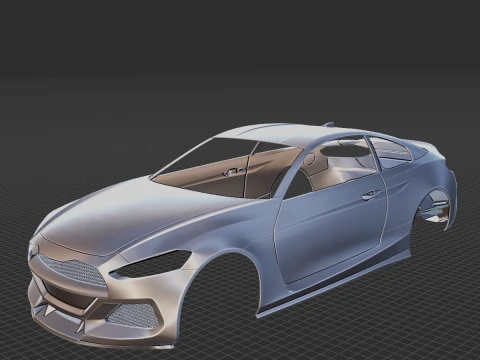Click the driver door handle on the model
Image resolution: width=480 pixels, height=360 pixels.
click(371, 195)
